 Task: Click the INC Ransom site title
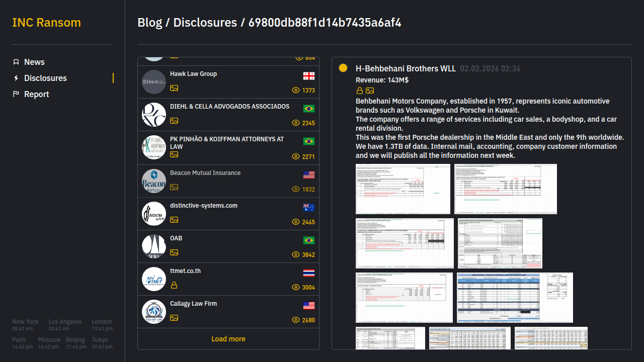(x=46, y=23)
